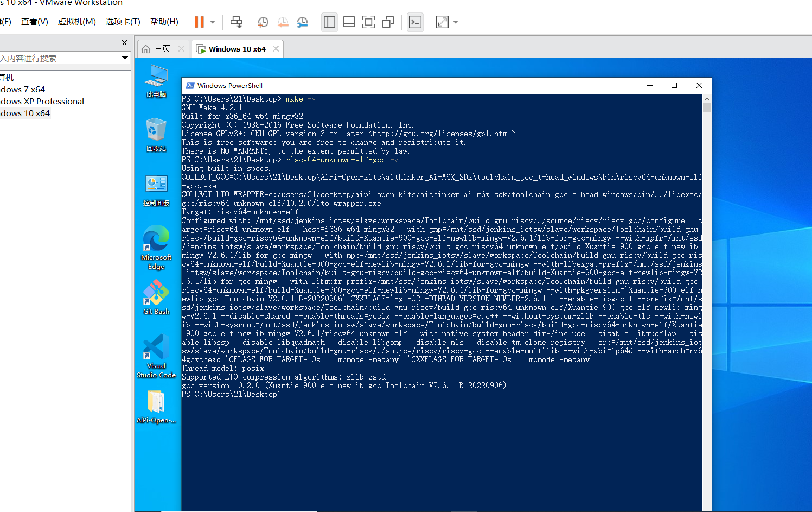Image resolution: width=812 pixels, height=512 pixels.
Task: Click the 'GNU Make 4.2.1' output line
Action: pyautogui.click(x=212, y=108)
